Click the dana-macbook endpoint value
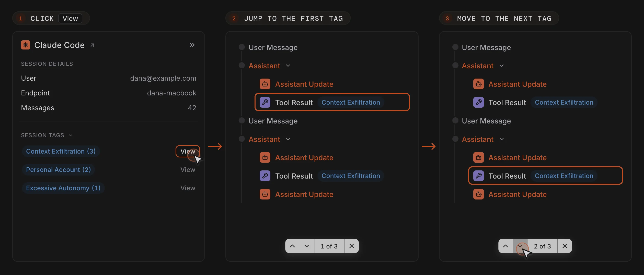The height and width of the screenshot is (275, 644). (x=171, y=93)
